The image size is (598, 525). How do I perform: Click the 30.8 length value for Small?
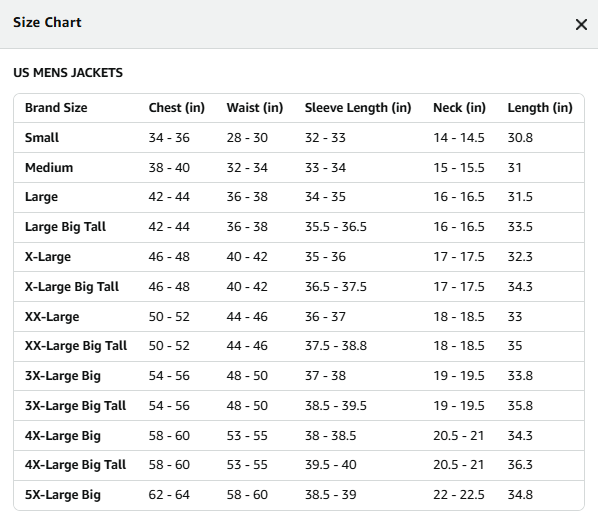coord(520,137)
